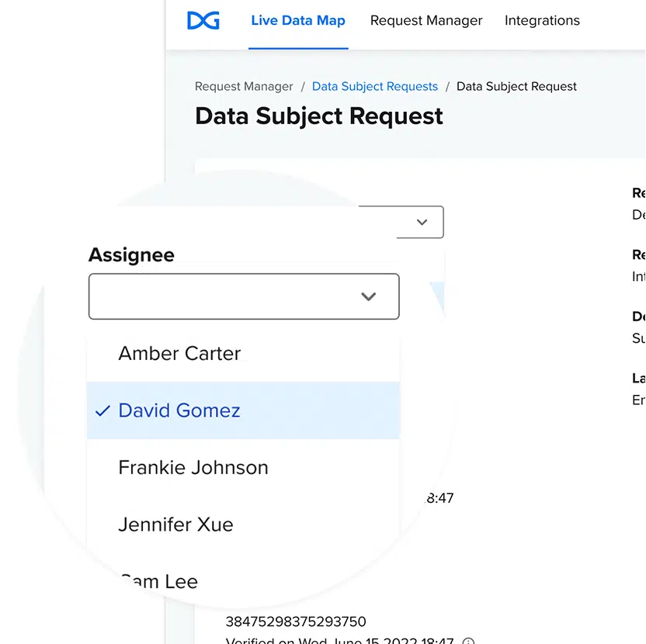Open the empty Assignee combo box
Viewport: 646px width, 644px height.
click(x=233, y=296)
